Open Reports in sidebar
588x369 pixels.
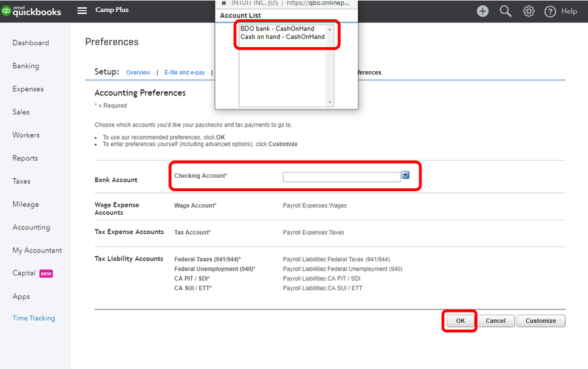pos(25,158)
